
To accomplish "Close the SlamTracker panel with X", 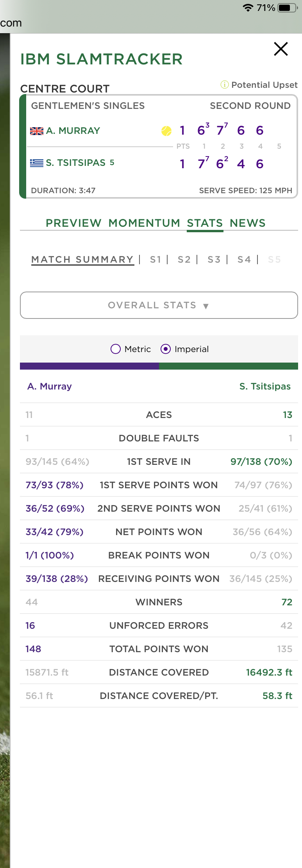I will [x=281, y=49].
